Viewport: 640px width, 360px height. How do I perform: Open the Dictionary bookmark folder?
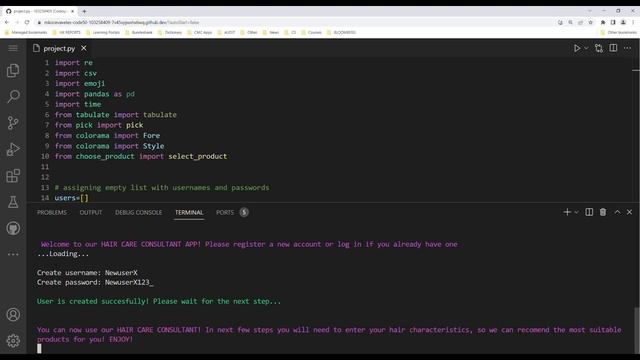[x=170, y=32]
